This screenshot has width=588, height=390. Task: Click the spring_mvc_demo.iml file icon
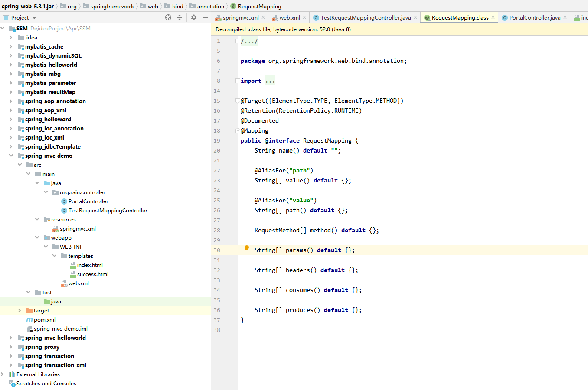pyautogui.click(x=30, y=329)
